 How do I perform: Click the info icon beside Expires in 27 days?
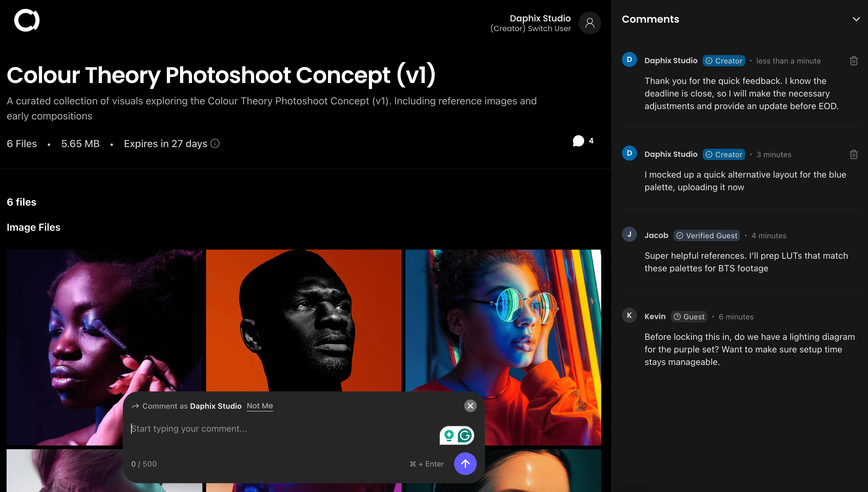(215, 143)
